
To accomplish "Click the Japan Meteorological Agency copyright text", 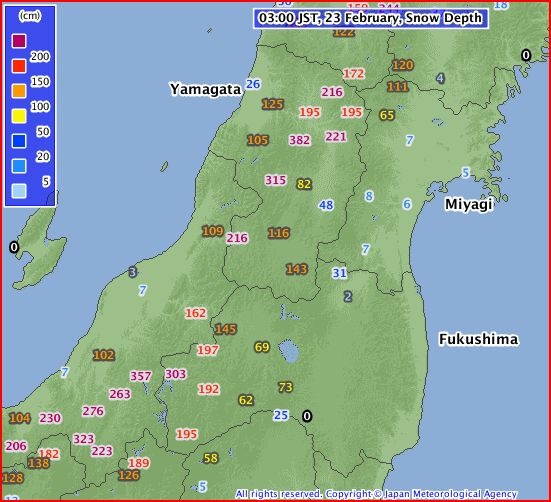I will click(x=376, y=494).
